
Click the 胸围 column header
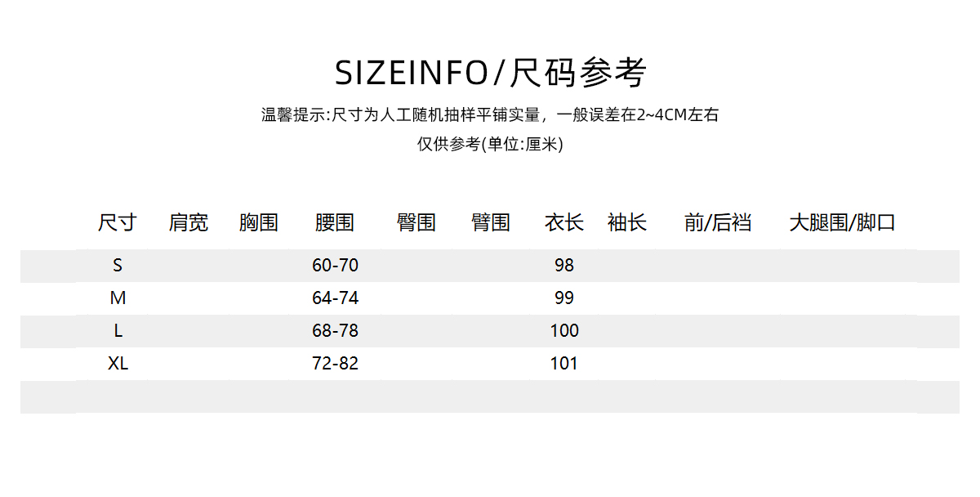(259, 222)
